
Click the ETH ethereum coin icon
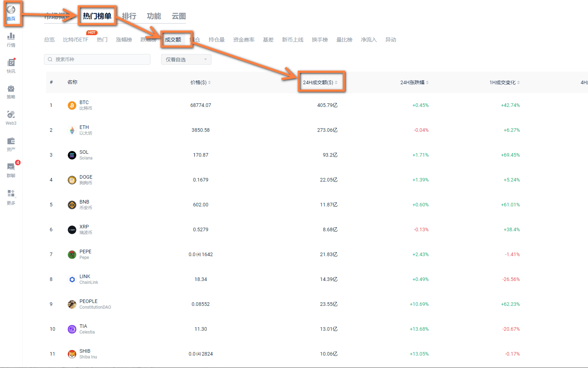pyautogui.click(x=72, y=130)
